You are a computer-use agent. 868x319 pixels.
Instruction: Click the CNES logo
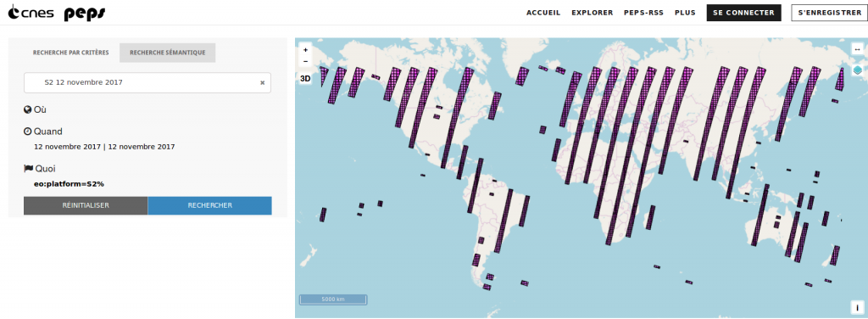pos(31,13)
